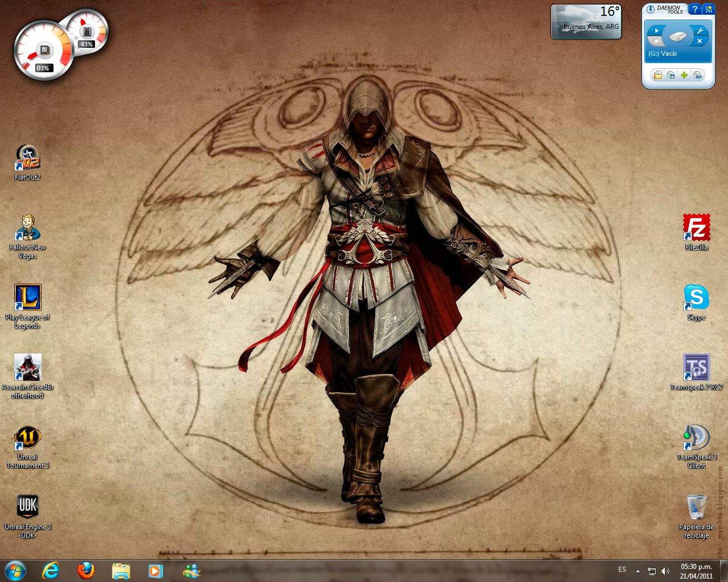Open image folder icon in DAEMON Tools

pyautogui.click(x=658, y=75)
